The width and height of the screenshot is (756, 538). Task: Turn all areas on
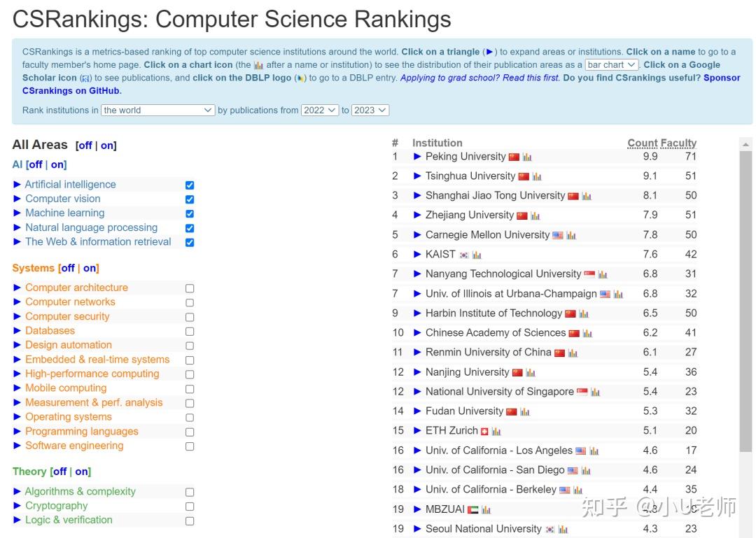pos(107,146)
